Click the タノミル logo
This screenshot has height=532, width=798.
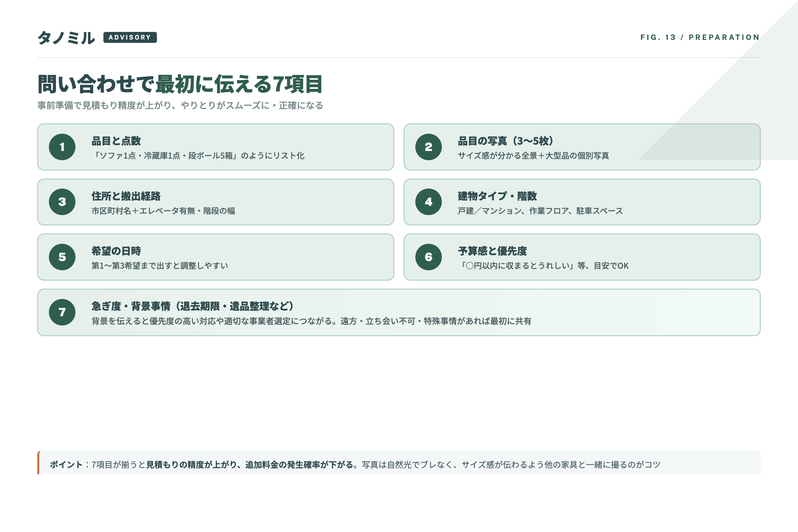(66, 38)
